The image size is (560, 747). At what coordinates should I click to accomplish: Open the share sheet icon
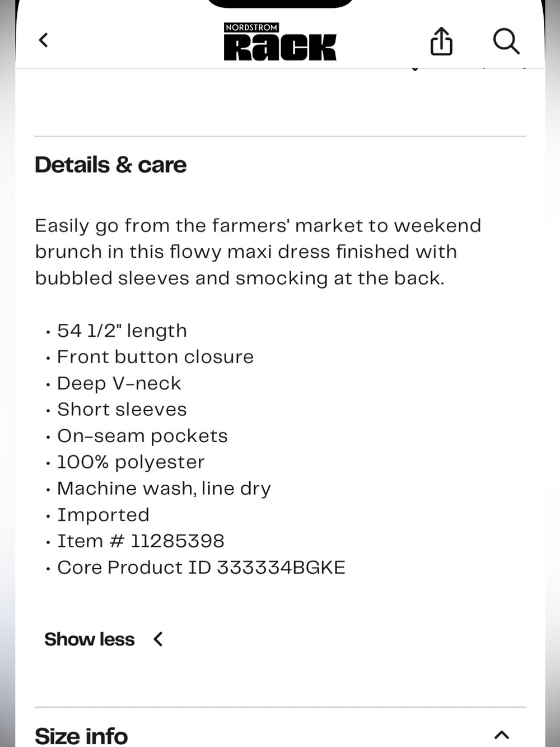pos(441,41)
